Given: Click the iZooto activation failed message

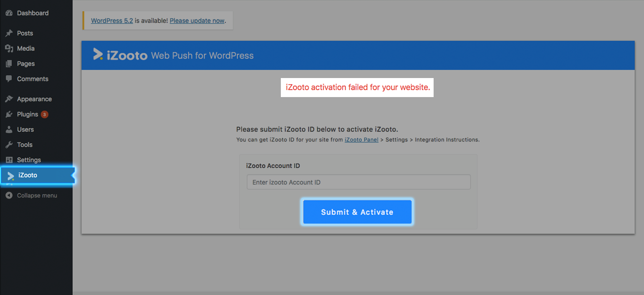Looking at the screenshot, I should coord(357,88).
